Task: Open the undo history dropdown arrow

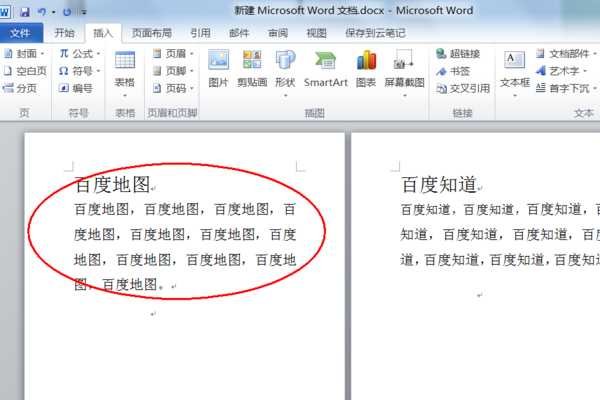Action: [54, 12]
